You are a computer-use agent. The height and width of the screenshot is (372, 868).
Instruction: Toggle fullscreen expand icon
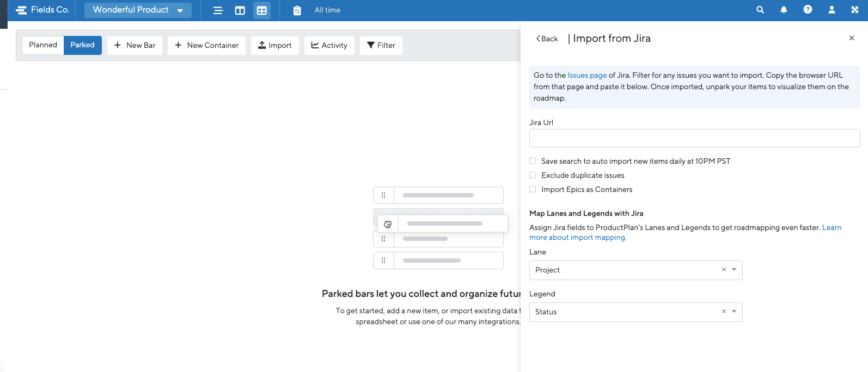854,10
